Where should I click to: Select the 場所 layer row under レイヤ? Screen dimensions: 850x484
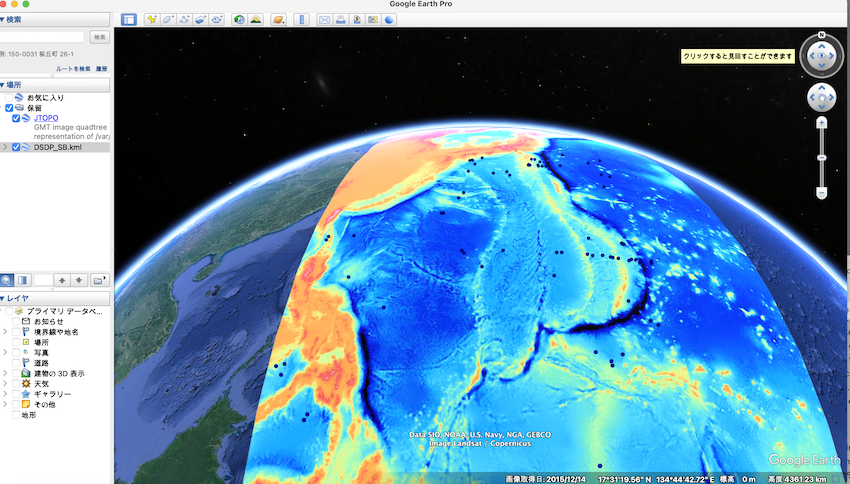tap(41, 343)
